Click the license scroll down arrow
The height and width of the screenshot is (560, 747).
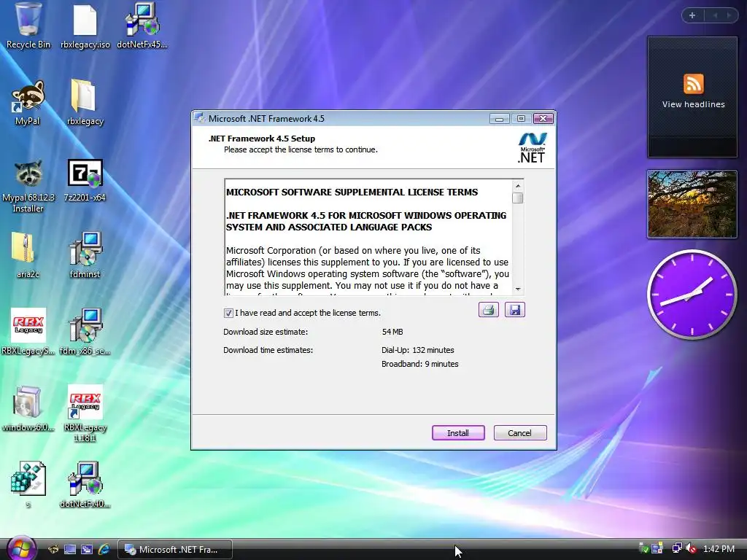tap(518, 289)
